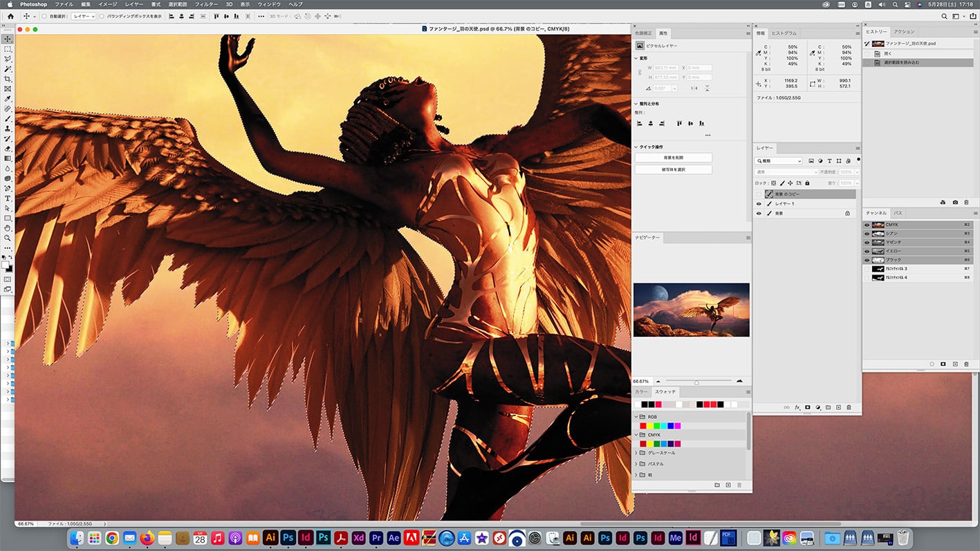Image resolution: width=980 pixels, height=551 pixels.
Task: Show the 背景 のコピー layer
Action: point(759,194)
